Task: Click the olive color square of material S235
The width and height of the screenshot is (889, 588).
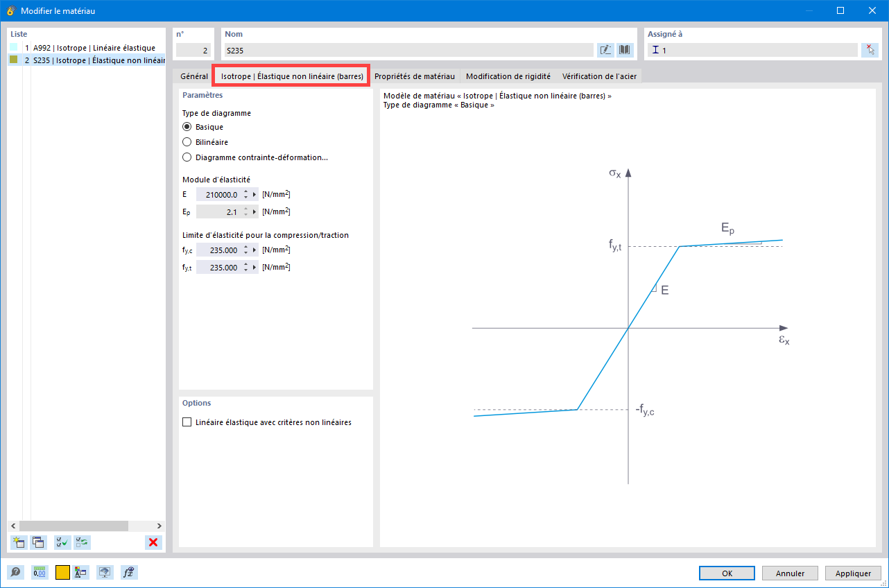Action: (x=13, y=60)
